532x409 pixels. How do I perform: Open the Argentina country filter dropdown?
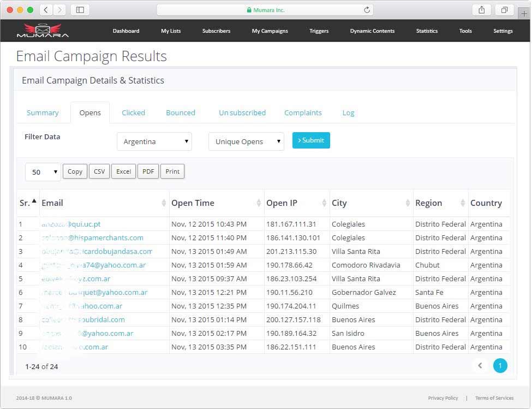[154, 140]
